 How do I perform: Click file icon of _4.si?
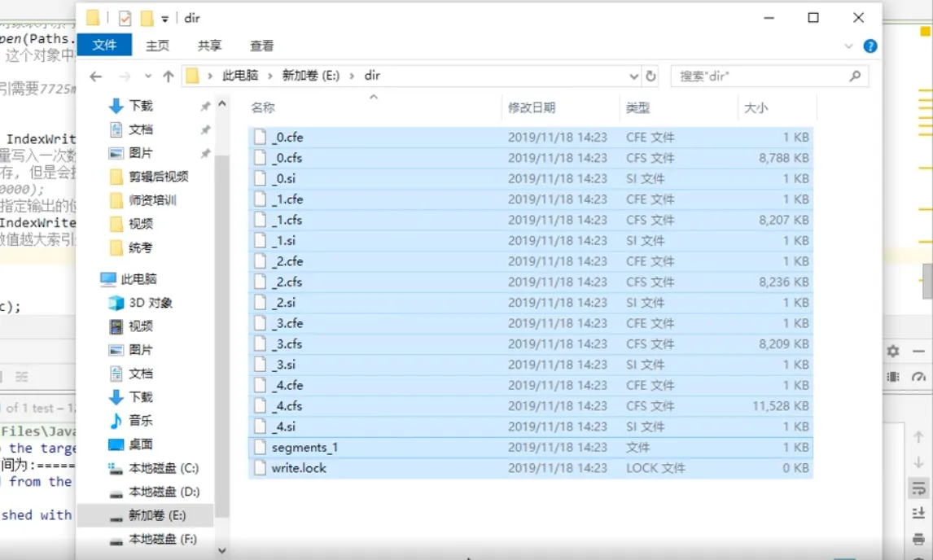tap(260, 427)
